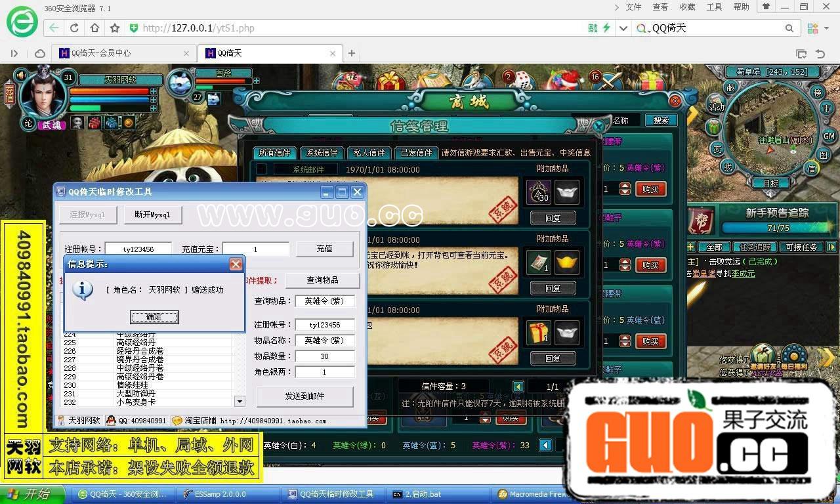Switch to 所有信件 tab
The width and height of the screenshot is (840, 504).
click(x=275, y=152)
